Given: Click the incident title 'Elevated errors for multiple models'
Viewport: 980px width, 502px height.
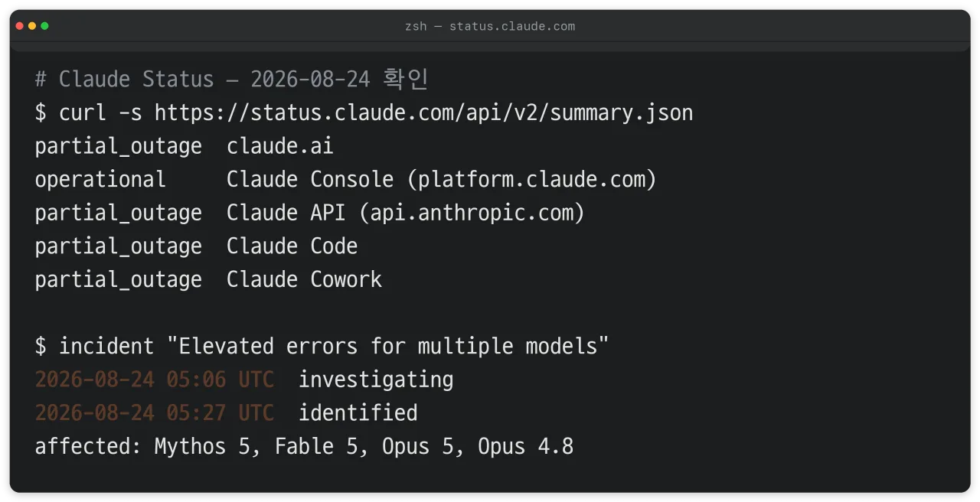Looking at the screenshot, I should tap(387, 346).
